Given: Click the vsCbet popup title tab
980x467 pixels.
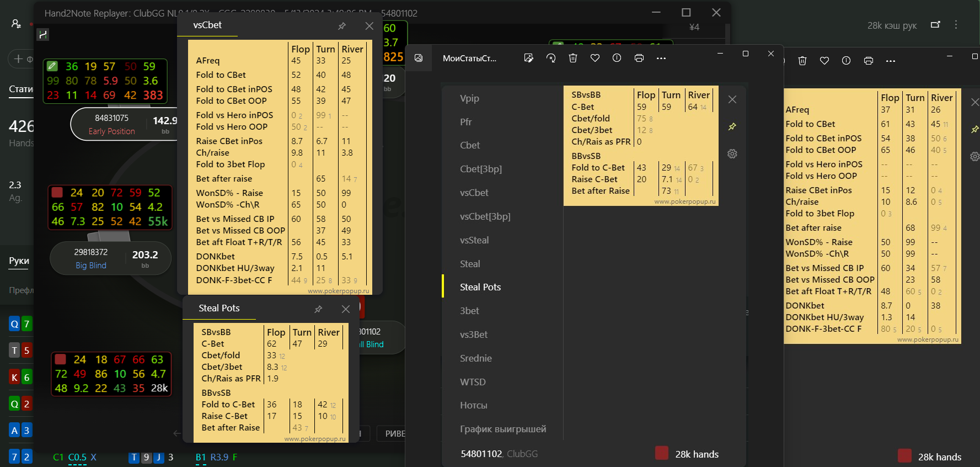Looking at the screenshot, I should tap(207, 25).
